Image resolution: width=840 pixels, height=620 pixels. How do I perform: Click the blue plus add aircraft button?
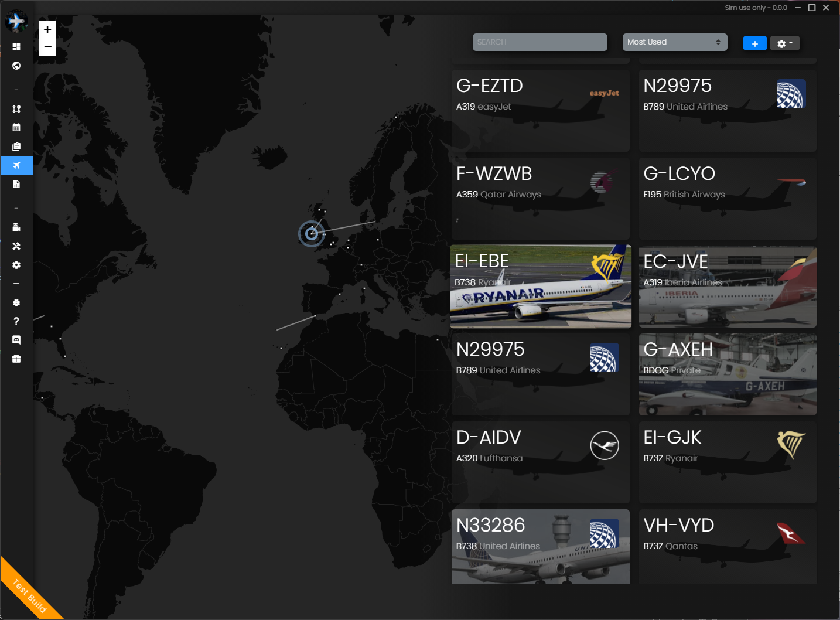[x=755, y=43]
